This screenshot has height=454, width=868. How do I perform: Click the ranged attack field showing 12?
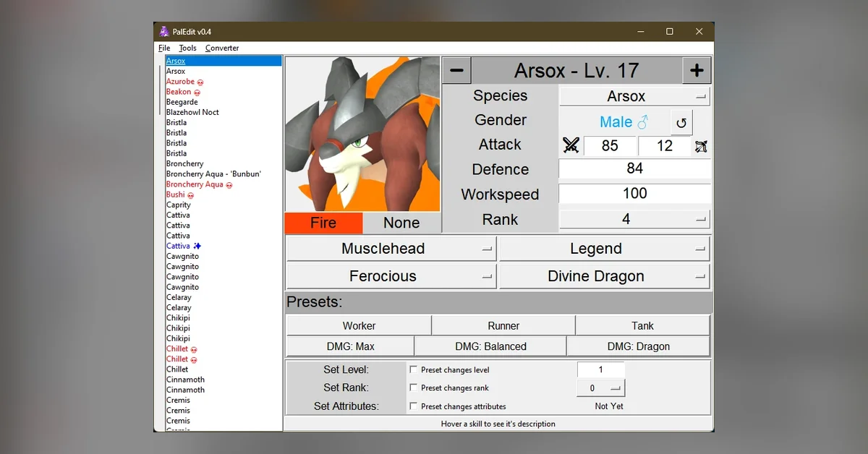click(x=665, y=146)
